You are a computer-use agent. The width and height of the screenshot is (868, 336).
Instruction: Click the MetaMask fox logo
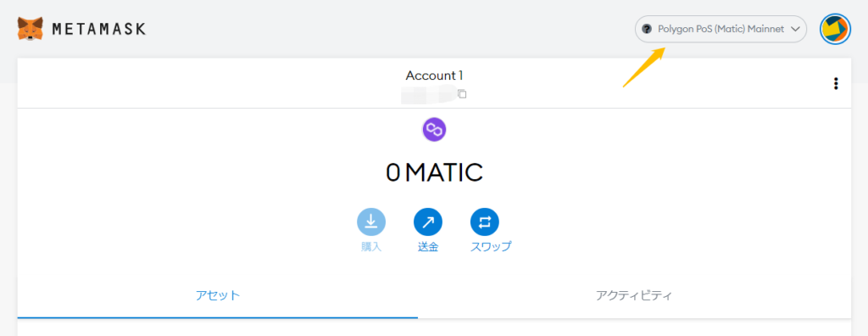pos(30,28)
